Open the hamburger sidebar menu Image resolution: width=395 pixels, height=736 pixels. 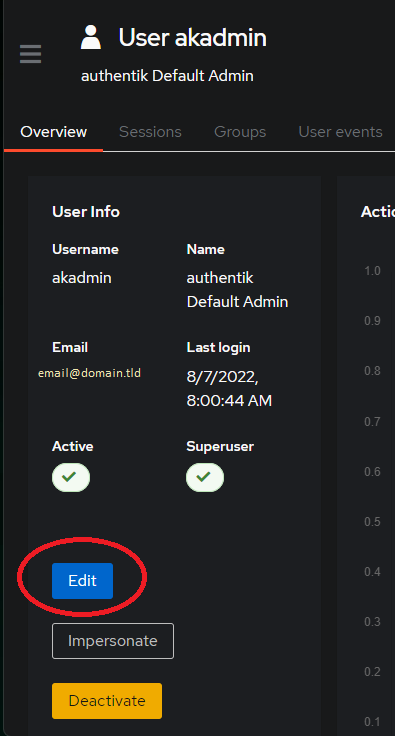[30, 54]
